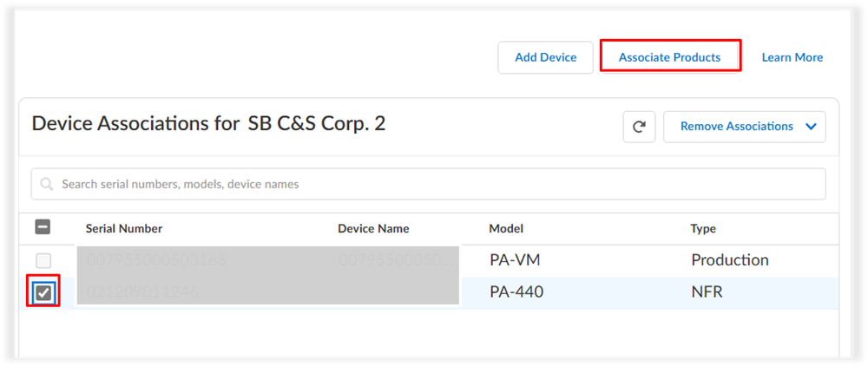Sort by Type column header
This screenshot has width=868, height=367.
tap(703, 228)
